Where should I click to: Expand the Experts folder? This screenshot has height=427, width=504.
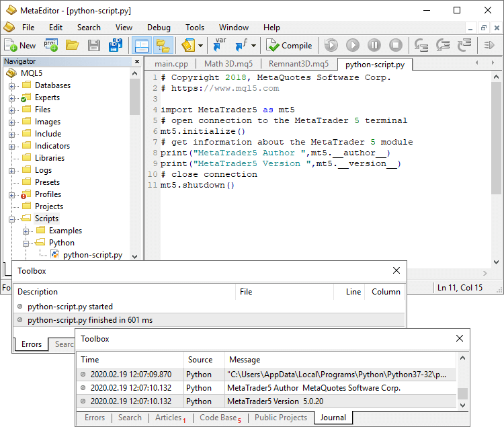[11, 98]
